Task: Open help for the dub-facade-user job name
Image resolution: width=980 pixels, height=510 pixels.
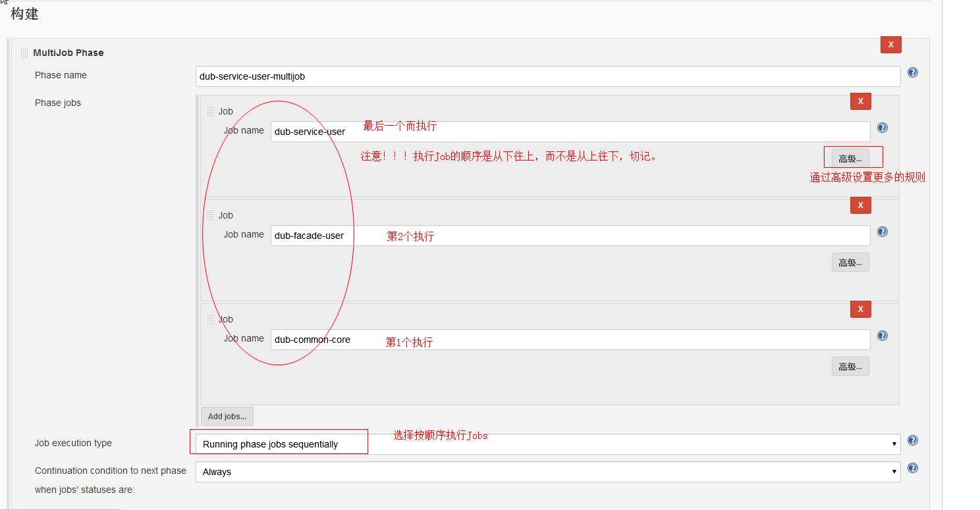Action: tap(883, 232)
